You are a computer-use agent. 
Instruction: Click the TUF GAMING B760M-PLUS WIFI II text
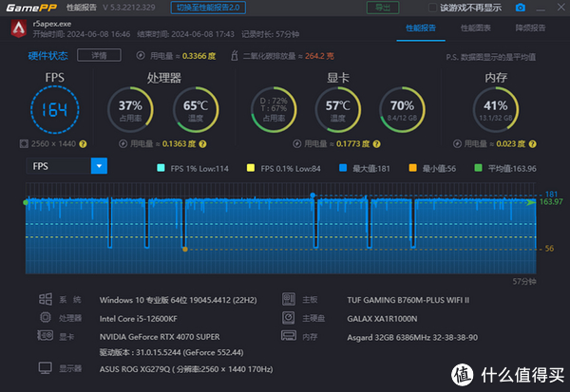(408, 300)
